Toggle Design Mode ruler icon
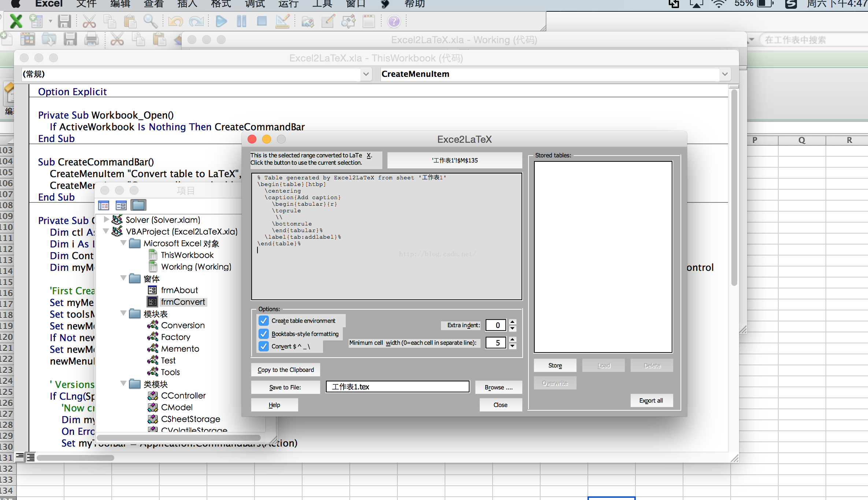The image size is (868, 500). pos(282,21)
